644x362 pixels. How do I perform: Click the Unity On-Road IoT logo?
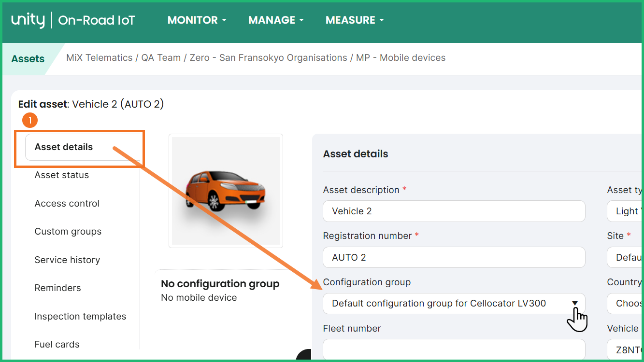click(73, 20)
